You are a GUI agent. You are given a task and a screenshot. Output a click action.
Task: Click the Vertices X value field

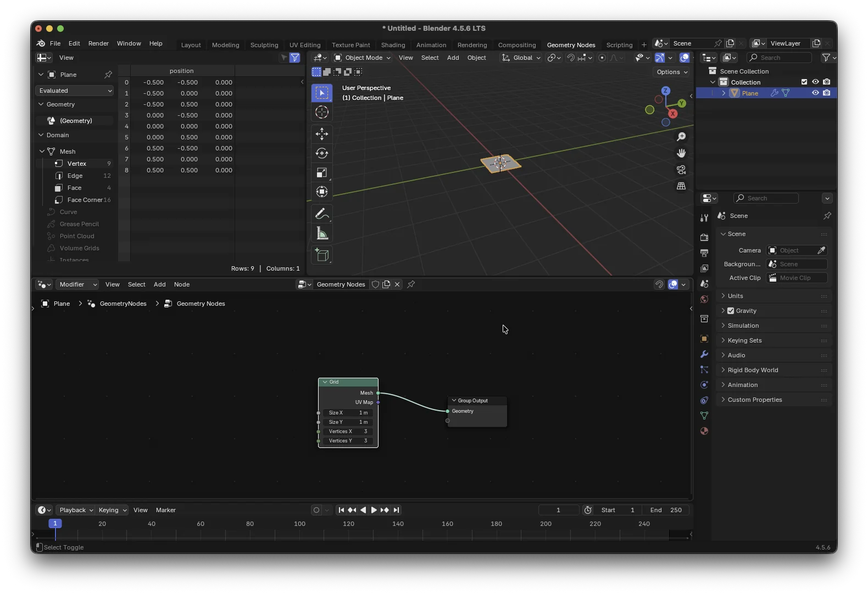point(348,432)
